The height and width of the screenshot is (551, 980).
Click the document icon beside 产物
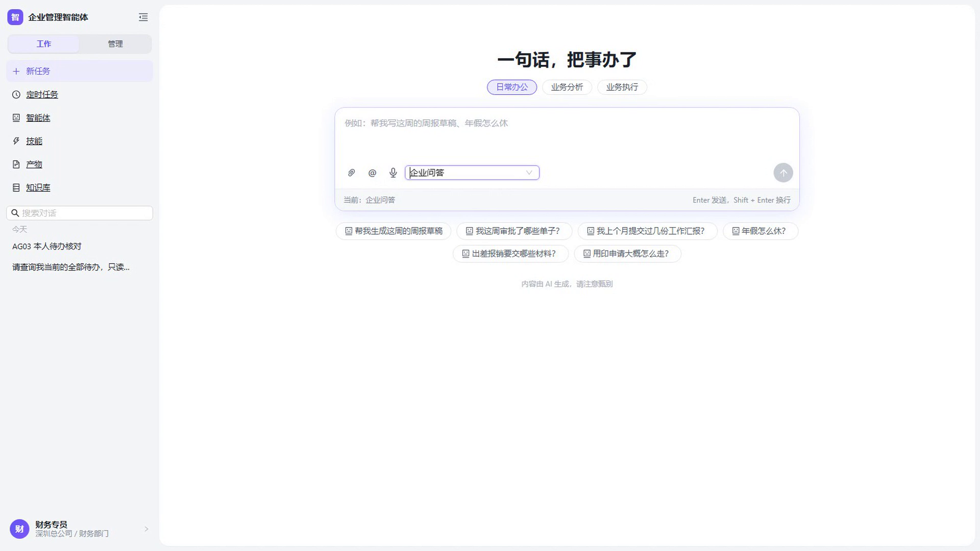click(16, 164)
